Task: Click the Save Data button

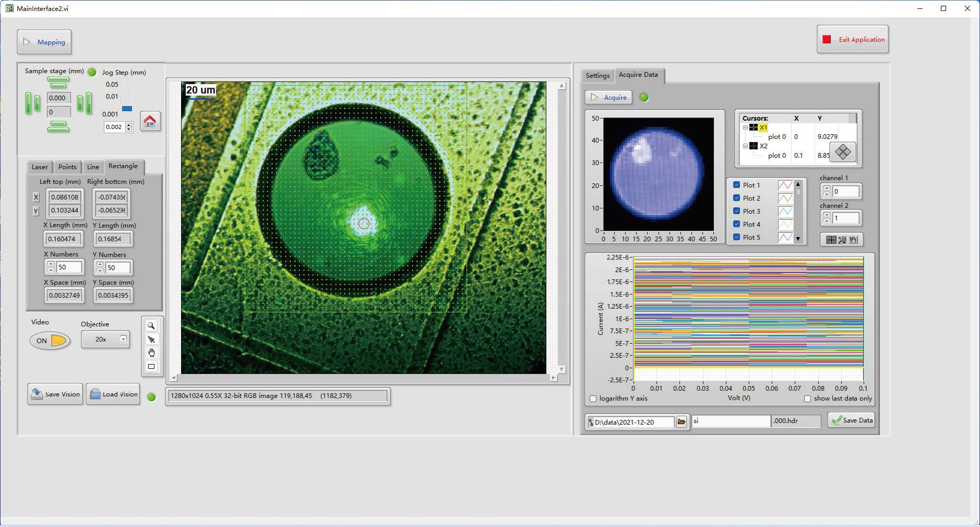Action: [852, 420]
